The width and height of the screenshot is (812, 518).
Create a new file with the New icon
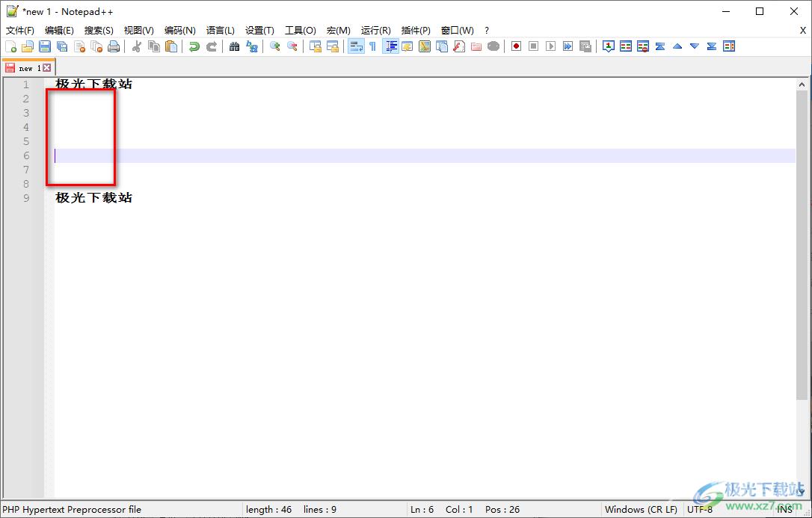coord(11,46)
